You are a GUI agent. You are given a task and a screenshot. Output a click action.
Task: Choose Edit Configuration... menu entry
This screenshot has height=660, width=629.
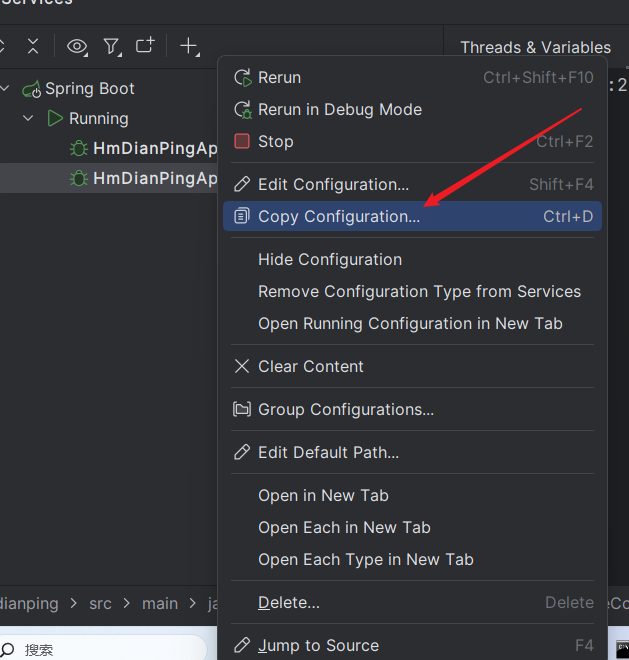(412, 184)
